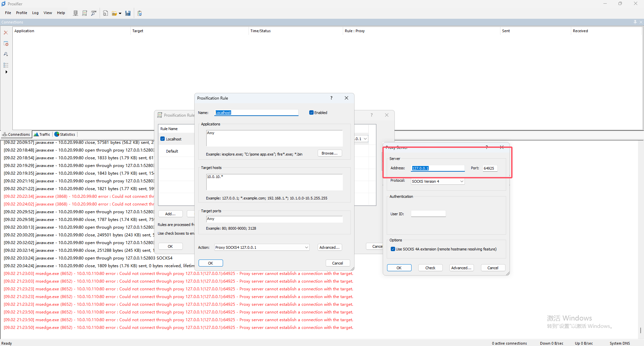
Task: Open the Protocol dropdown showing SOCKS Version 4
Action: (438, 181)
